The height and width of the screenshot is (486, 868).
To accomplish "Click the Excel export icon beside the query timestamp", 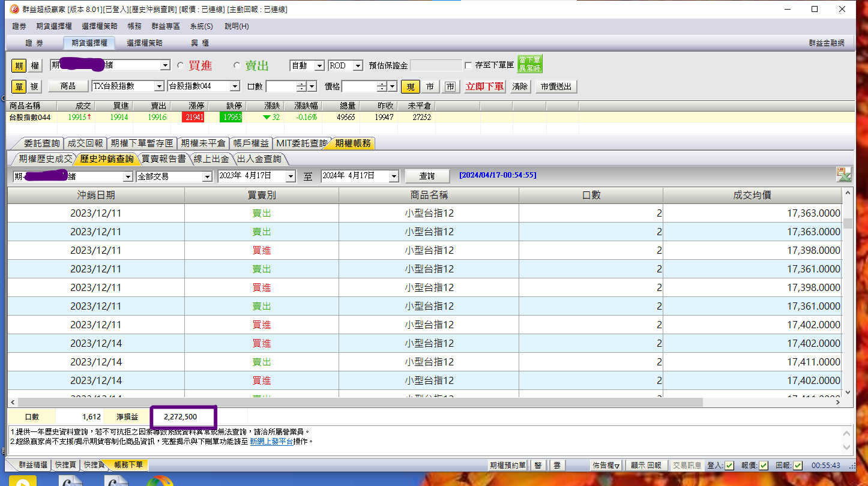I will point(844,175).
